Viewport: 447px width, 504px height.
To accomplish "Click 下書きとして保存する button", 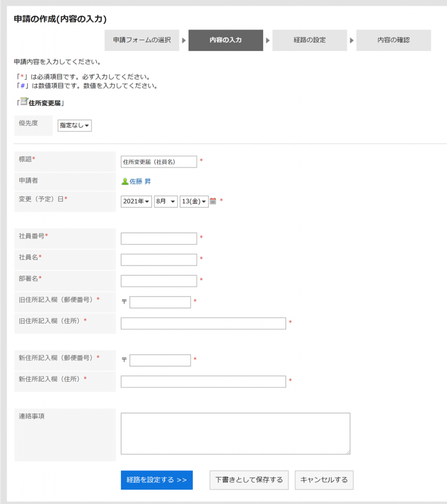I will coord(249,480).
